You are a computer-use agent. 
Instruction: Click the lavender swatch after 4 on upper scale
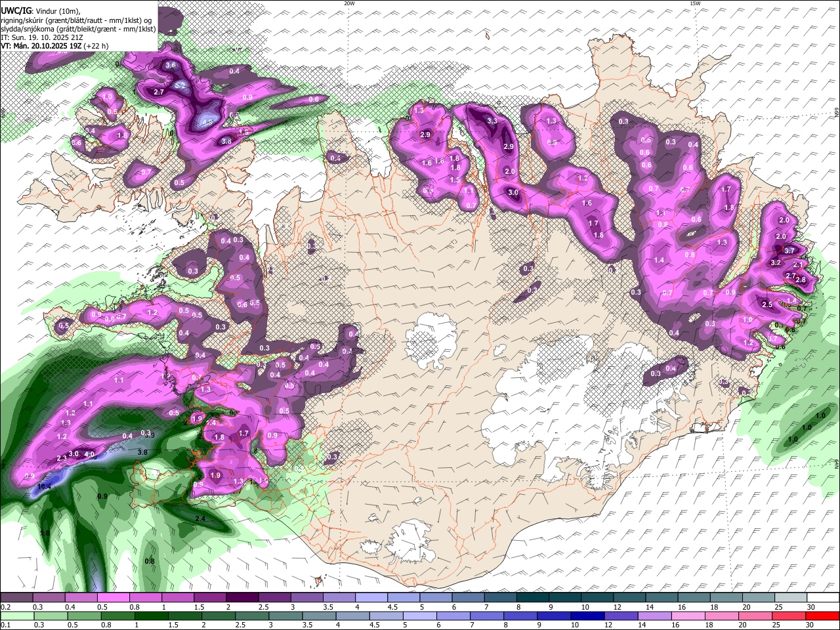click(371, 598)
